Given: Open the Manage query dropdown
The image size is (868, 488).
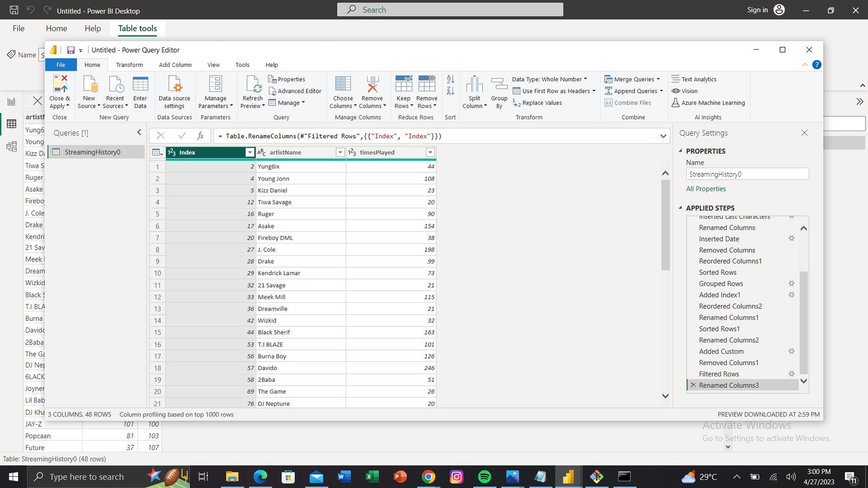Looking at the screenshot, I should click(x=287, y=103).
